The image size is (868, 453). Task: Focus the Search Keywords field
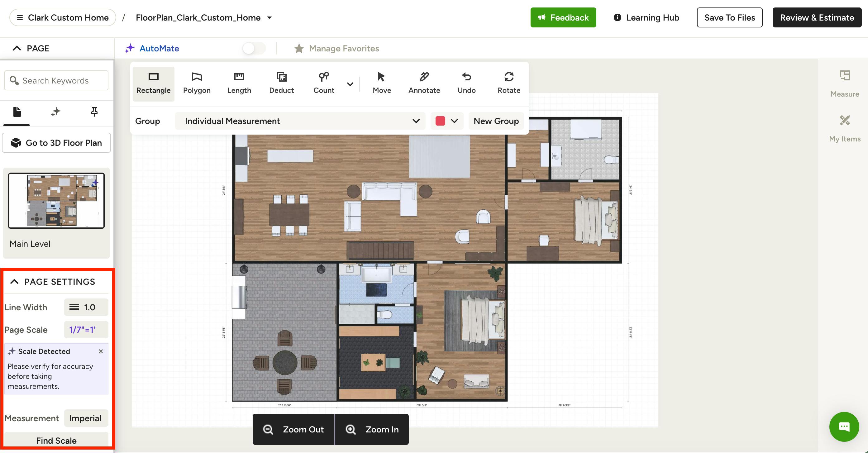coord(56,81)
